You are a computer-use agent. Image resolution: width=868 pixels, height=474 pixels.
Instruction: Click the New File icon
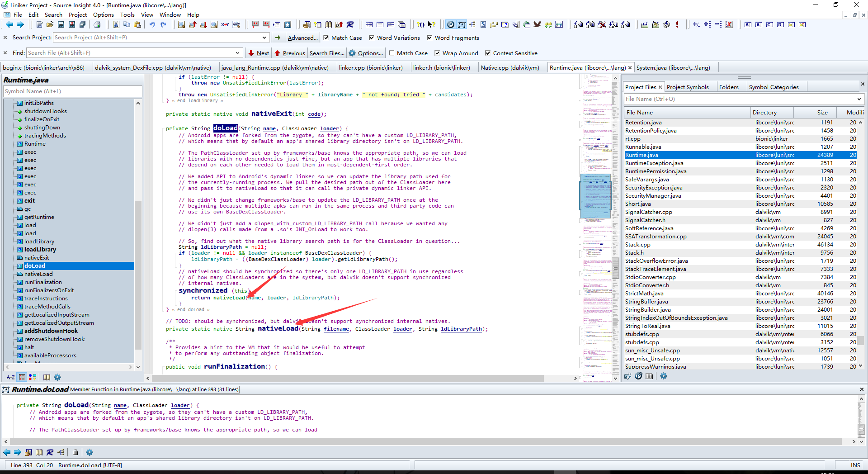tap(39, 24)
